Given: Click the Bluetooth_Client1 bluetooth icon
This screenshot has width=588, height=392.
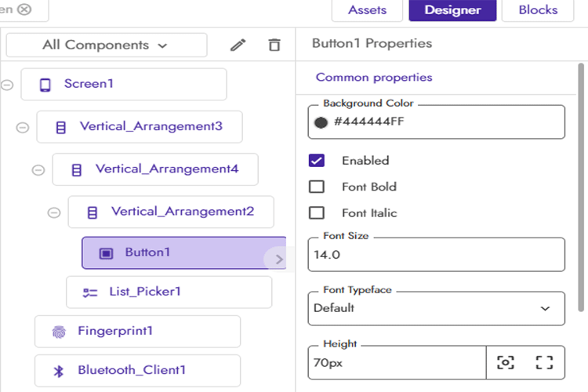Looking at the screenshot, I should (59, 371).
